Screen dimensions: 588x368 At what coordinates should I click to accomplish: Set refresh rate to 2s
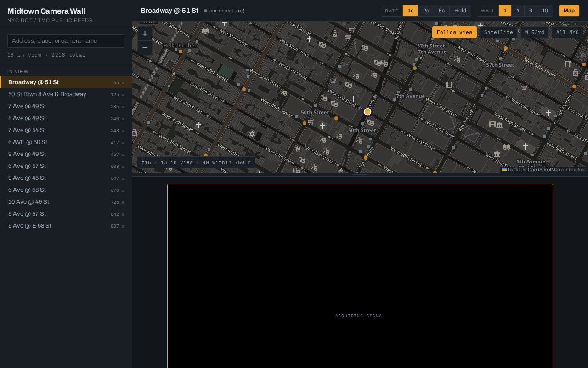click(x=426, y=11)
